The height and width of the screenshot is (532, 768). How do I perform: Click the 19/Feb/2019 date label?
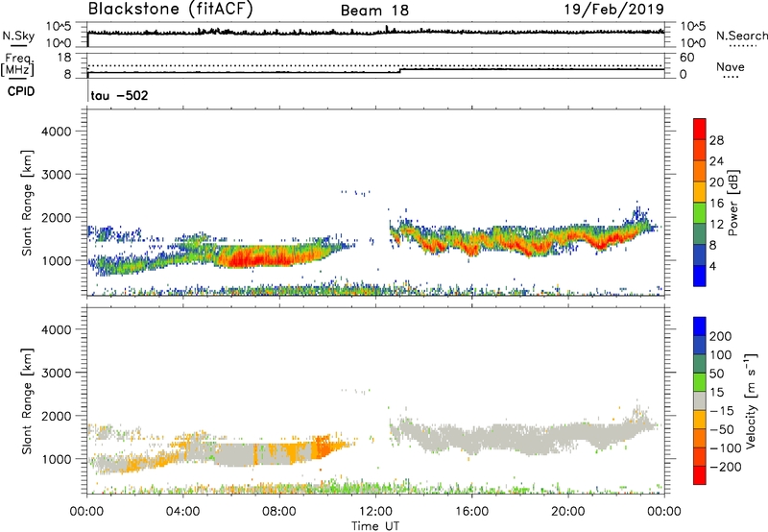point(614,10)
